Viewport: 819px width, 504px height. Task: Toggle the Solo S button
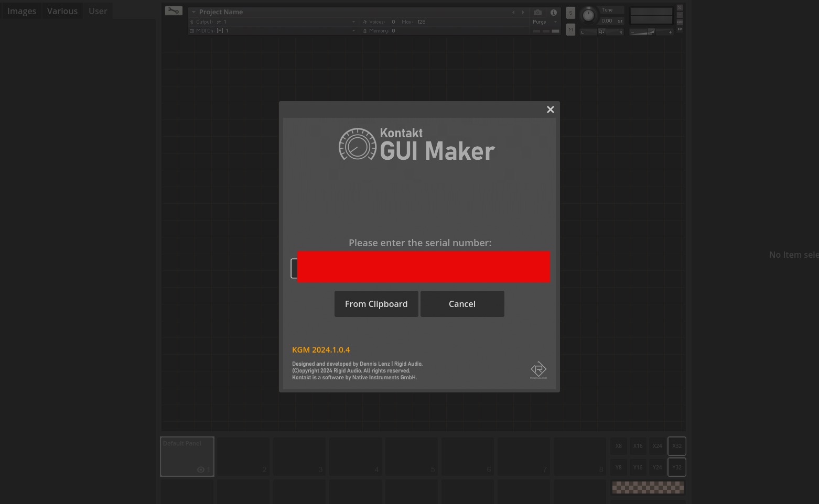coord(570,13)
